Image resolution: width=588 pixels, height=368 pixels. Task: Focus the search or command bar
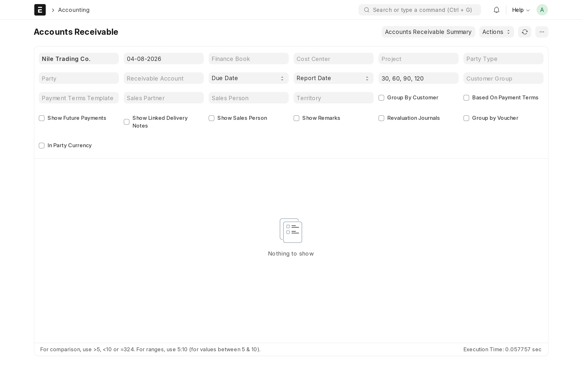point(420,10)
